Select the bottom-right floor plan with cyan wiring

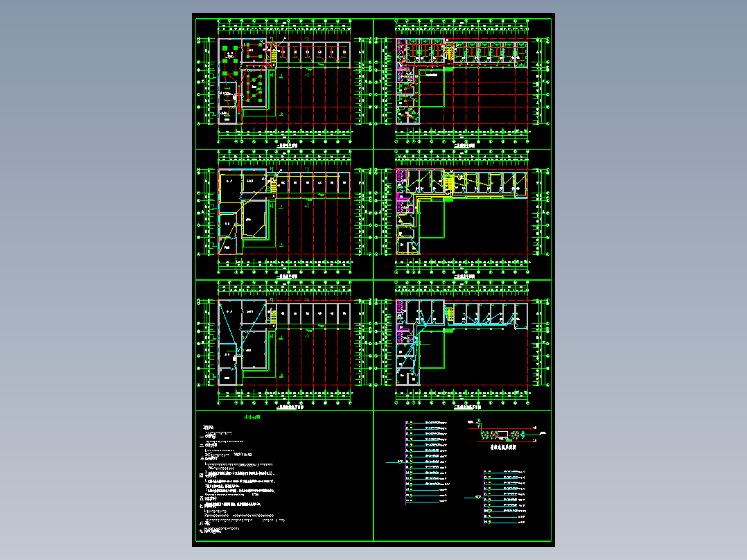[462, 346]
